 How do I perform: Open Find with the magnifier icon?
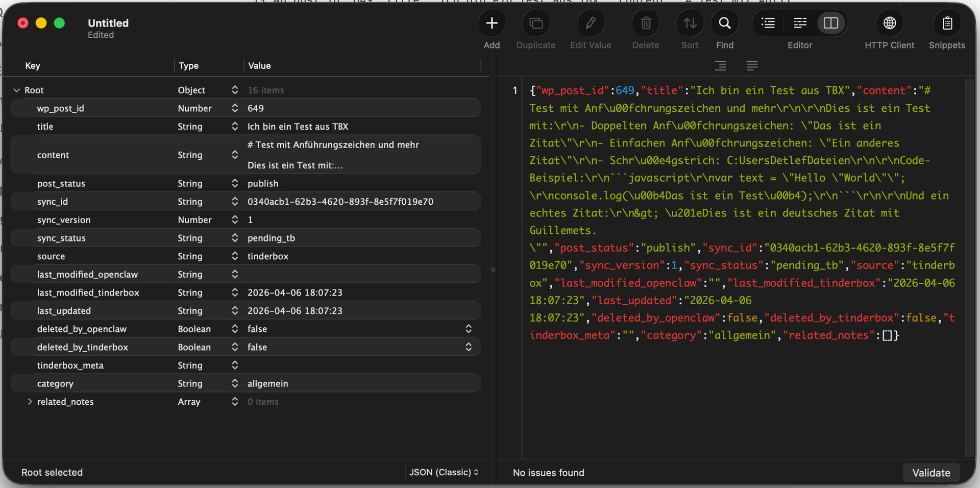pyautogui.click(x=724, y=23)
